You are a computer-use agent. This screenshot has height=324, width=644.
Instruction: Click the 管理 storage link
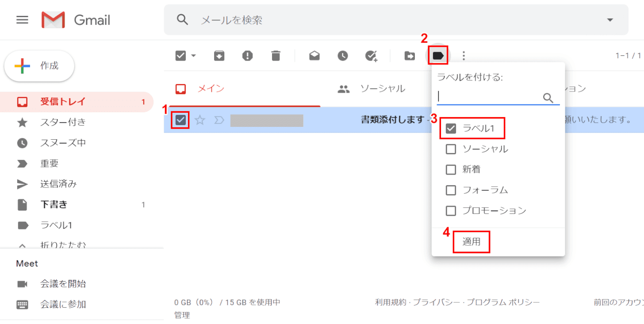click(x=182, y=315)
